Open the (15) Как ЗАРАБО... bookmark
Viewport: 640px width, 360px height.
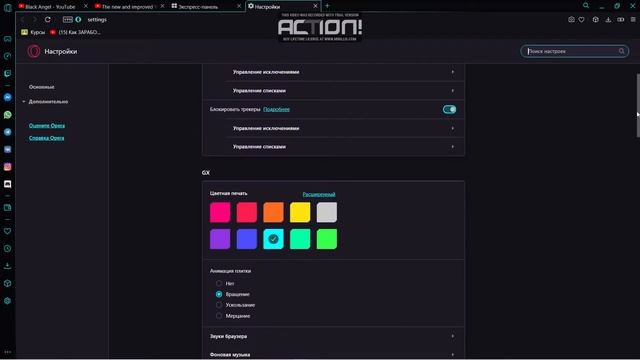76,32
